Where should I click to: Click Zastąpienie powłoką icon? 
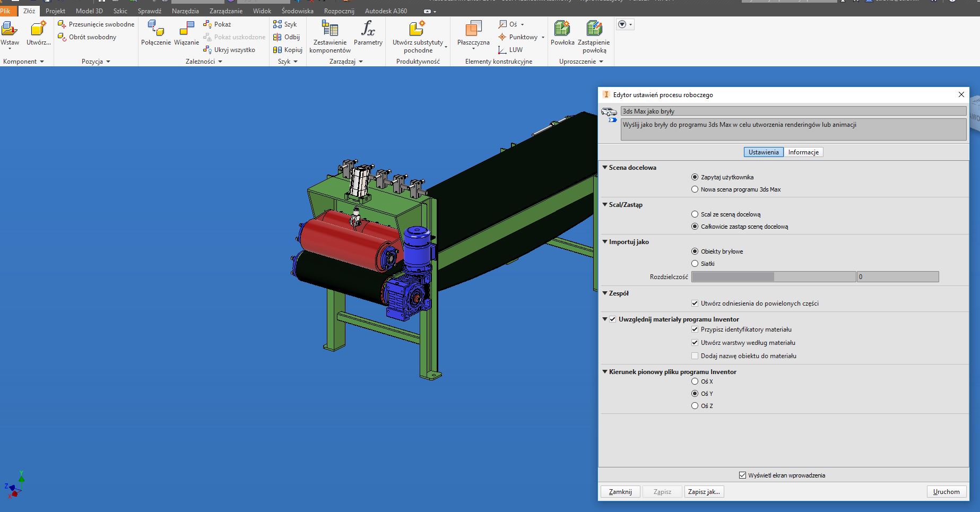(594, 29)
